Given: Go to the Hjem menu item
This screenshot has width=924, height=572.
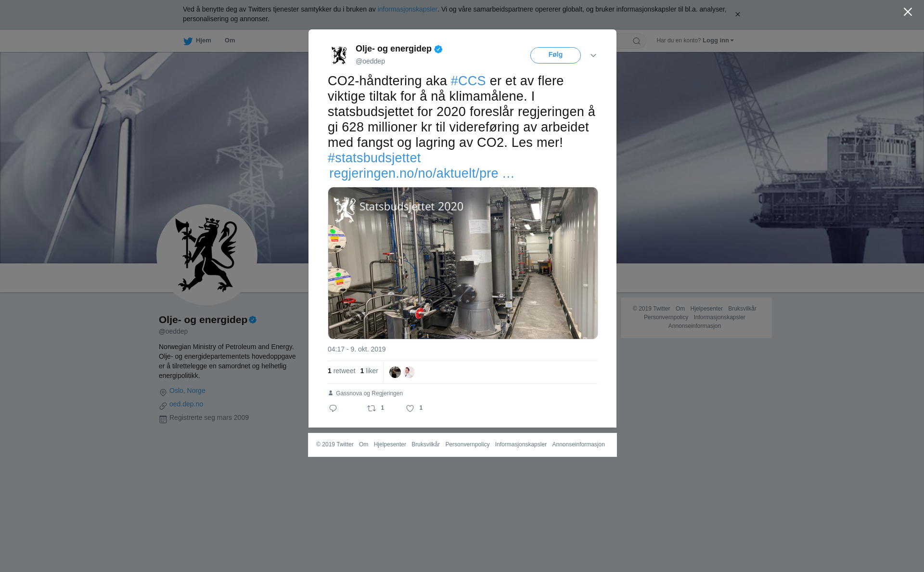Looking at the screenshot, I should tap(203, 40).
